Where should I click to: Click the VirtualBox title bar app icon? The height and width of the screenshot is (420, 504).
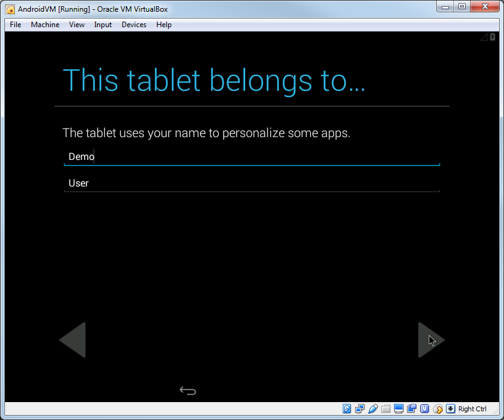tap(10, 9)
